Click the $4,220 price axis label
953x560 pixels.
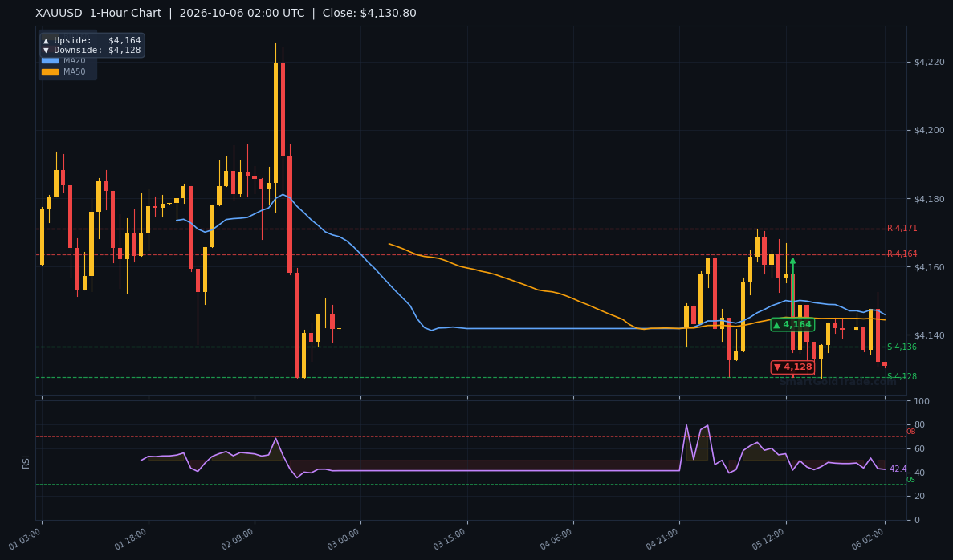[929, 62]
